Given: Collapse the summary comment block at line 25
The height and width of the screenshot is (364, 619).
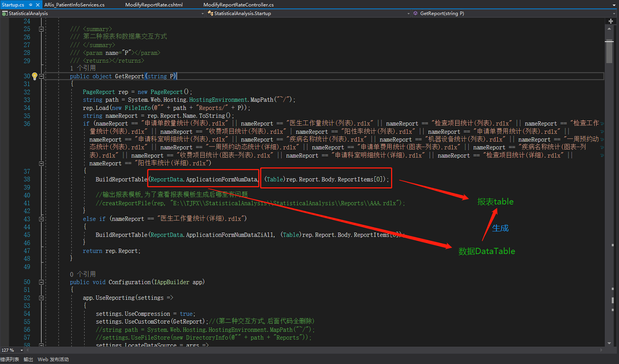Looking at the screenshot, I should tap(41, 29).
